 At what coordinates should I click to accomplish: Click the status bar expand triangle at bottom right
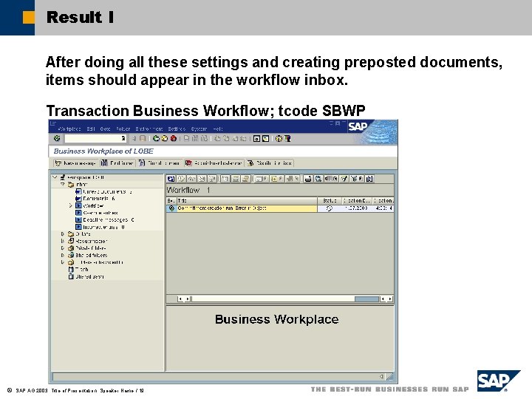(x=381, y=376)
